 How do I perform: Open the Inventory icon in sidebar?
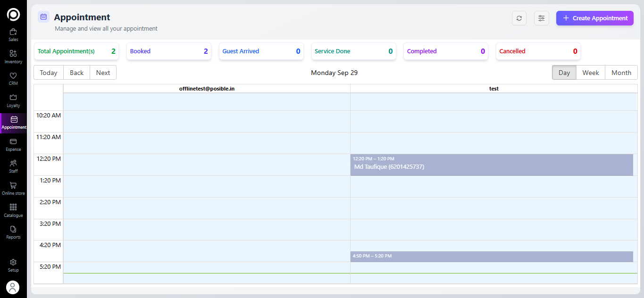13,57
